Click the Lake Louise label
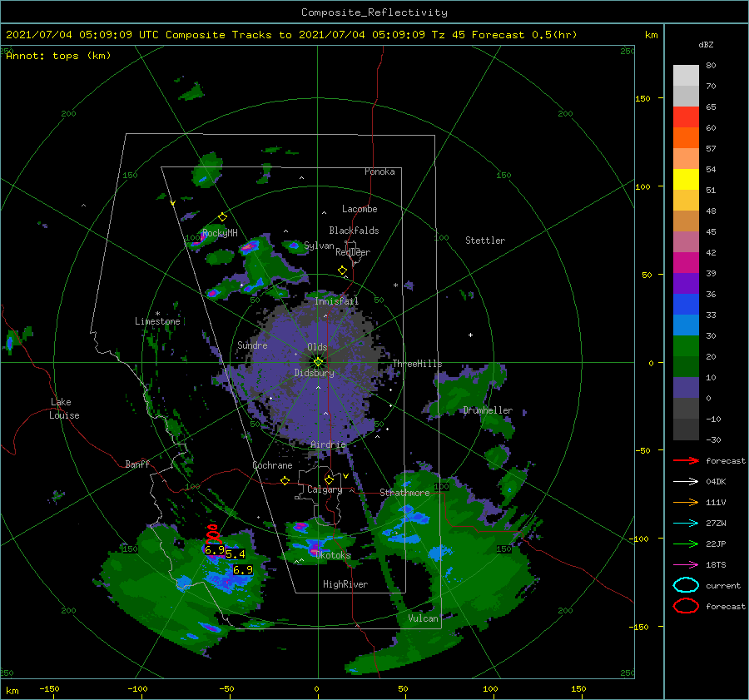 click(64, 409)
